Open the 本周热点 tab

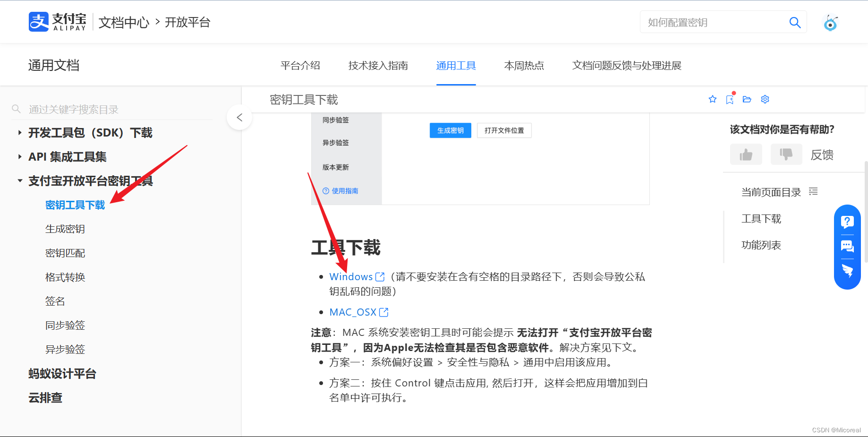(x=524, y=66)
